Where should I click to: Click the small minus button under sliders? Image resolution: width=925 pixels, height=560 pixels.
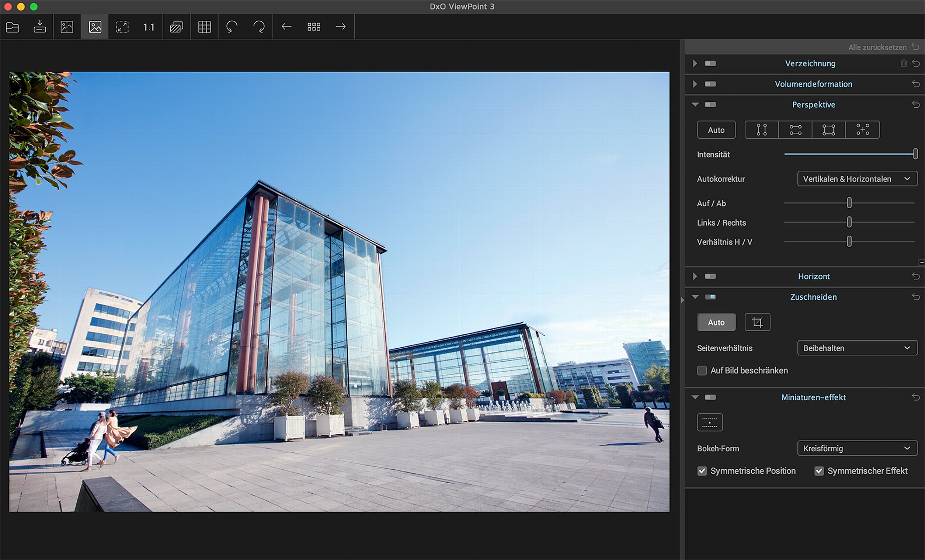(x=921, y=262)
